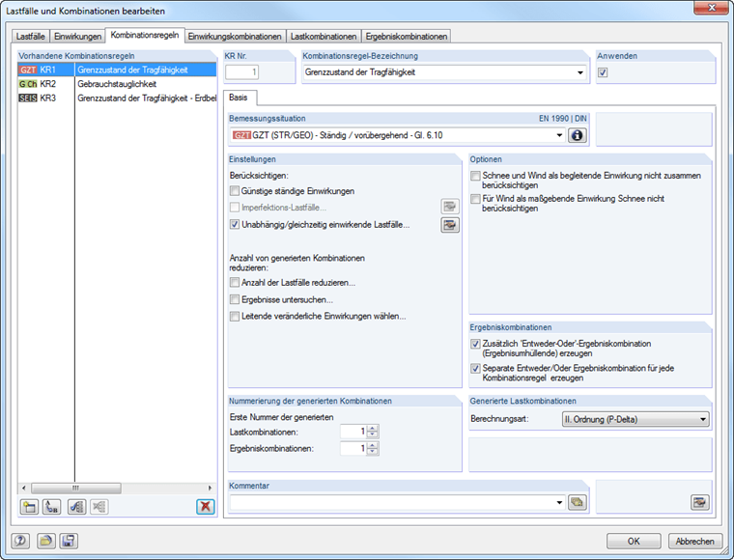Uncheck Separate Entweder/Oder Ergebniskombination option
The image size is (734, 560).
[475, 368]
